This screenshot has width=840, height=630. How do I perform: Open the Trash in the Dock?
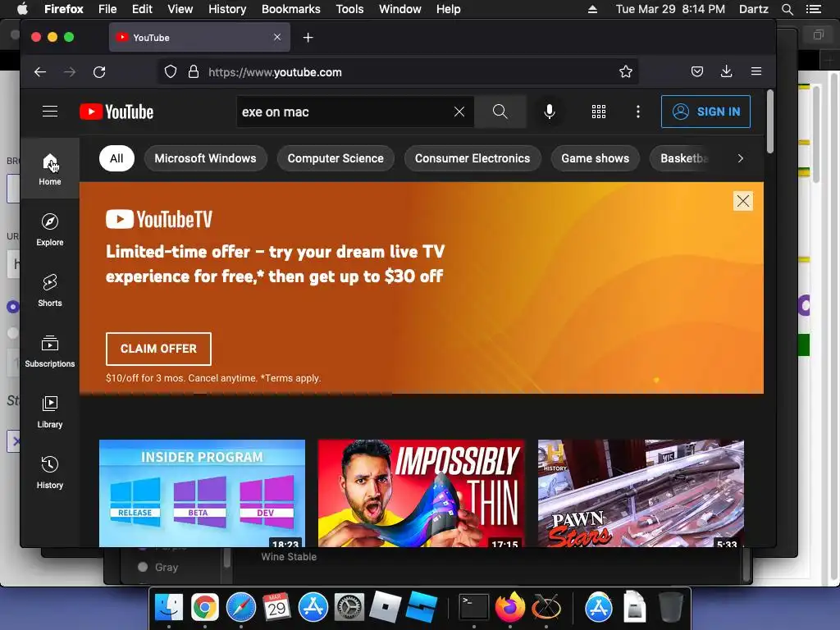670,608
